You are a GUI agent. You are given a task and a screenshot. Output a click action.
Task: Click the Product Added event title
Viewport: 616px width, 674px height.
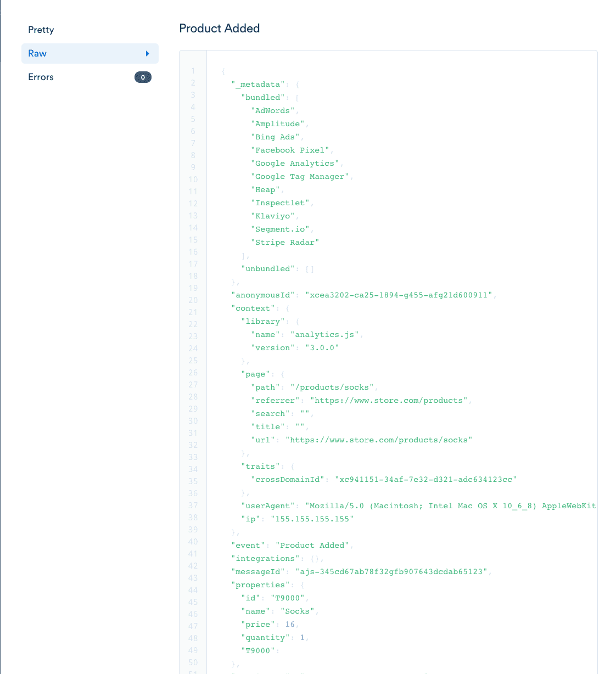pos(219,28)
